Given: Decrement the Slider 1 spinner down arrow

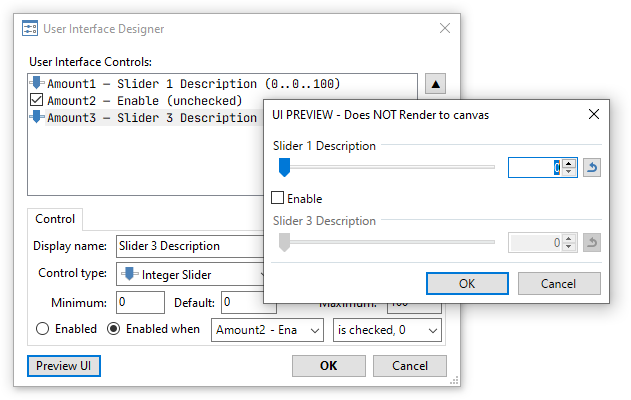Looking at the screenshot, I should (x=569, y=172).
